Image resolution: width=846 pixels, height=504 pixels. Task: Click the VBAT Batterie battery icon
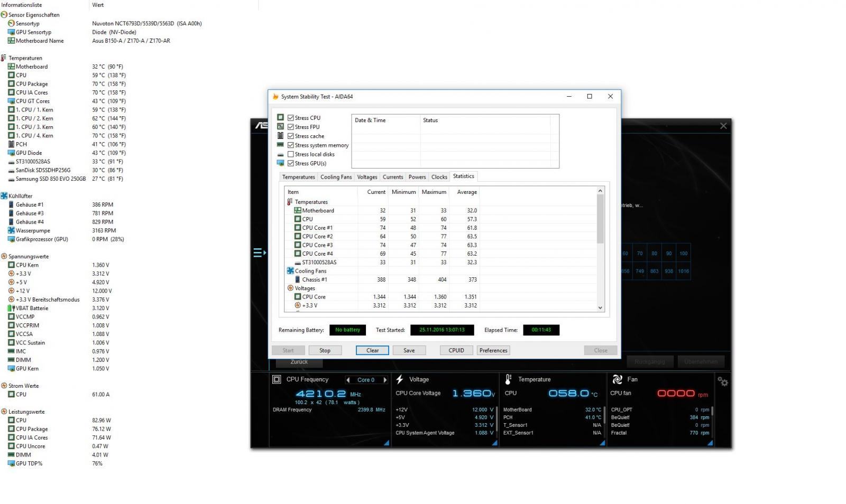[11, 308]
